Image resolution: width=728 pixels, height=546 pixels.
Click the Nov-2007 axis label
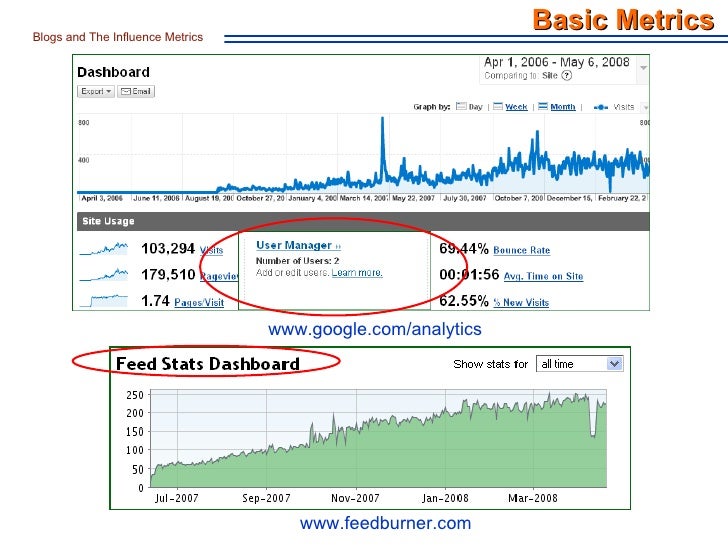tap(355, 498)
